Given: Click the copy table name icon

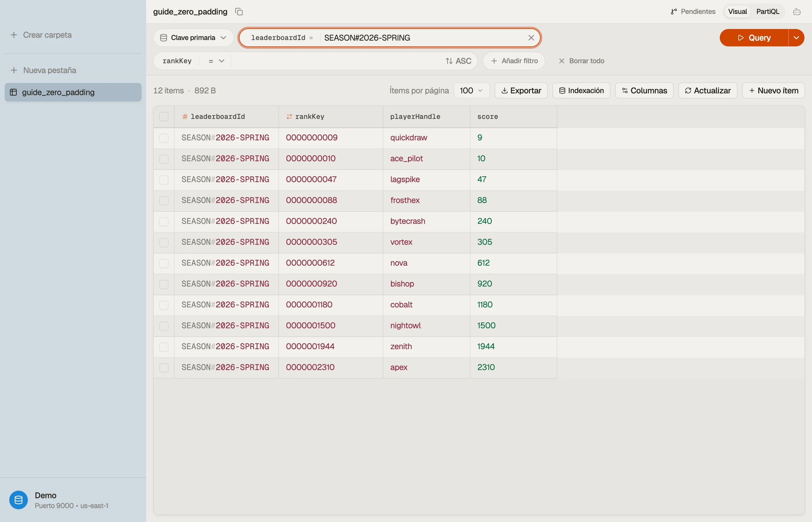Looking at the screenshot, I should tap(239, 12).
